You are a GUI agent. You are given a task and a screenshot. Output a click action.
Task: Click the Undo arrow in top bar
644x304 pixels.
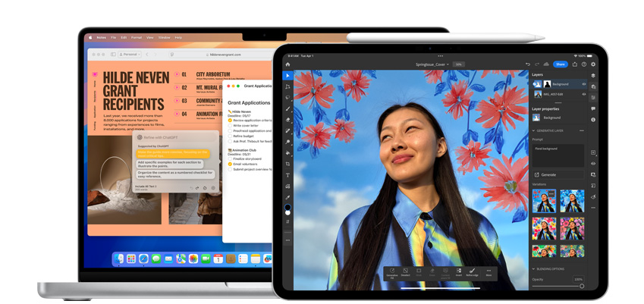528,64
